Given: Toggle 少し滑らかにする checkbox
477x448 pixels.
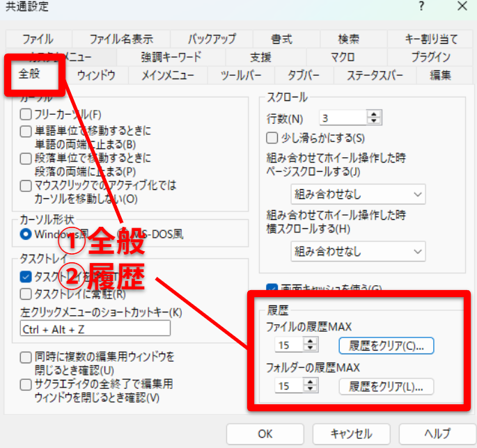Looking at the screenshot, I should point(273,138).
